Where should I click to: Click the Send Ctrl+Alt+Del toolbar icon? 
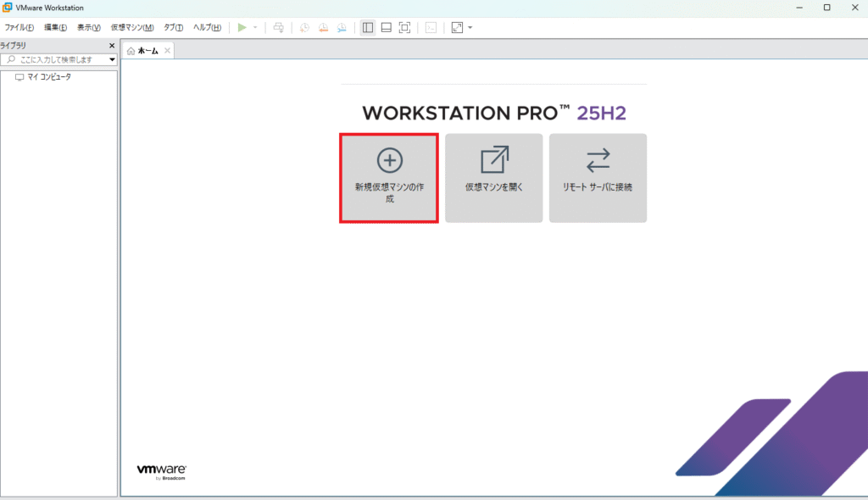pos(279,27)
